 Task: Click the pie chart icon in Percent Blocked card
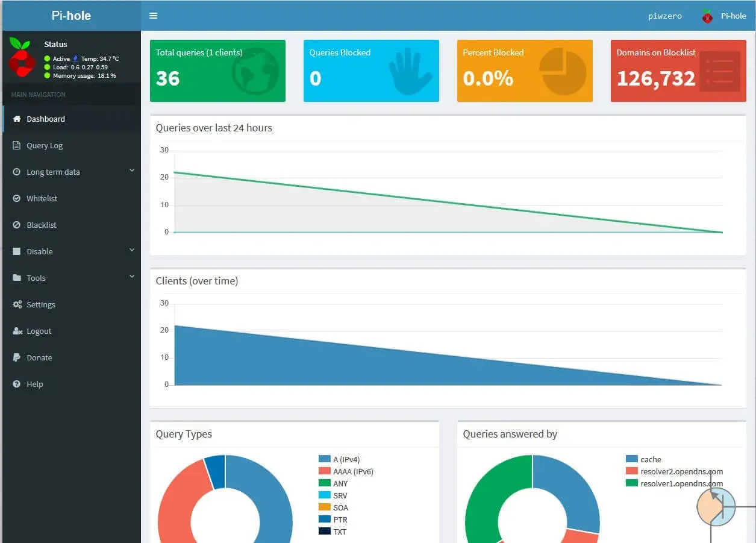[x=563, y=71]
